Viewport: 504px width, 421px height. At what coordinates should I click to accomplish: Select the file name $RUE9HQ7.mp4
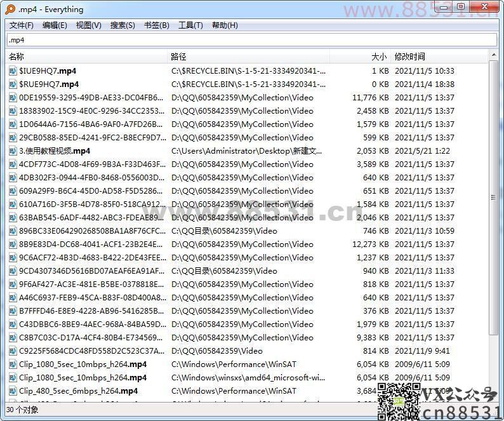49,84
